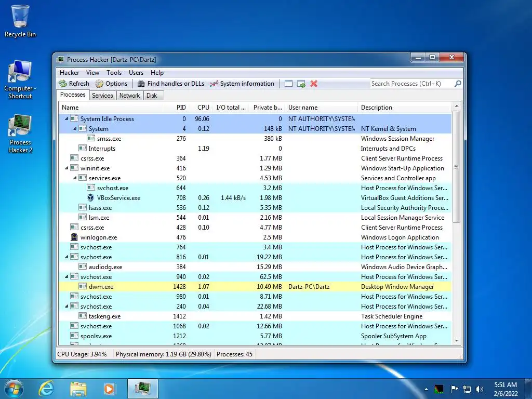The height and width of the screenshot is (399, 532).
Task: Collapse svchost.exe PID 816 node
Action: coord(66,257)
